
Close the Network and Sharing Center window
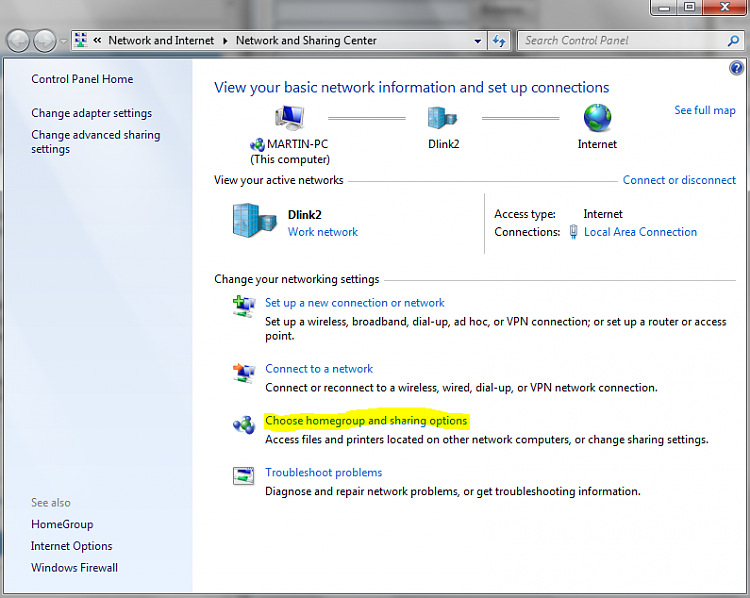coord(725,7)
